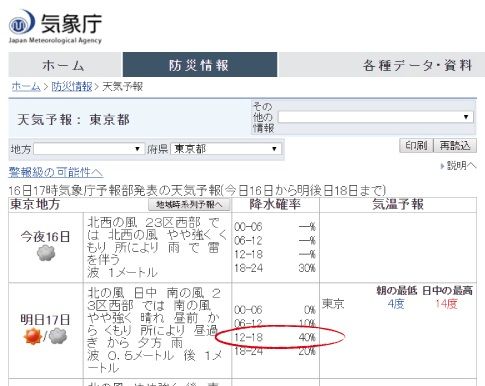Click the 気象庁 title text
The image size is (485, 386).
pos(71,23)
